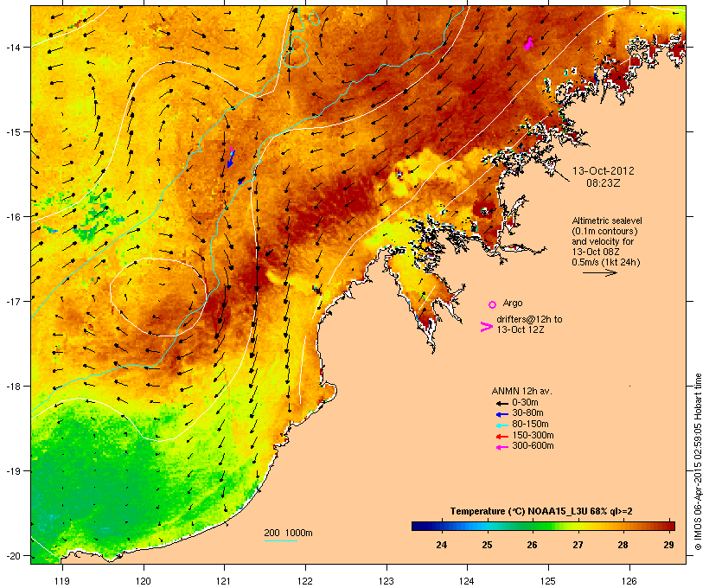Click the date text 13-Oct-2012
The height and width of the screenshot is (588, 709).
coord(604,171)
